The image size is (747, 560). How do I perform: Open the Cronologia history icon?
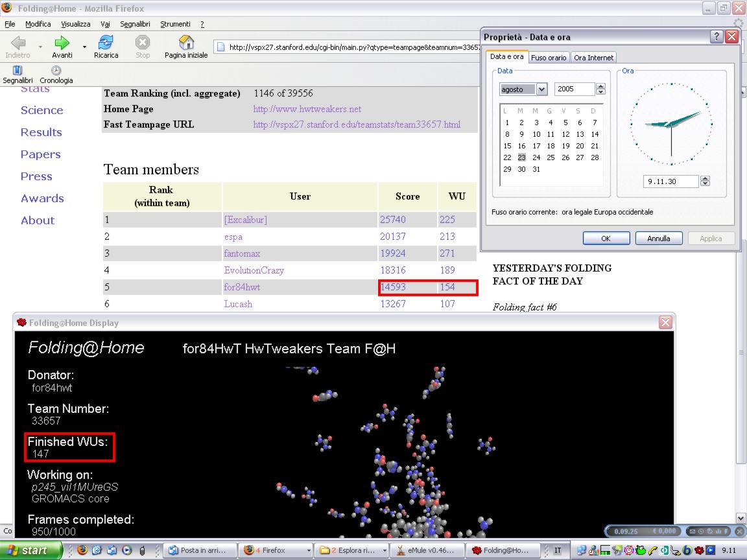pyautogui.click(x=56, y=71)
